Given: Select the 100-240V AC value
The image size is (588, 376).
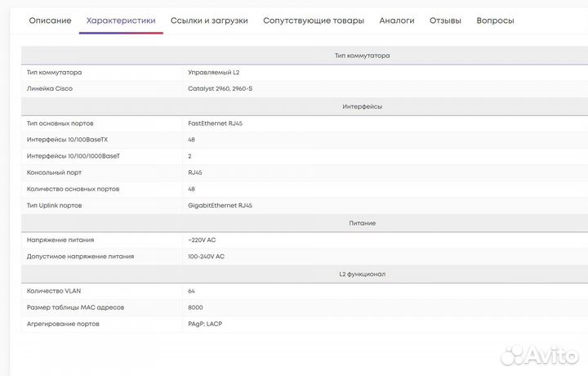Looking at the screenshot, I should 207,257.
